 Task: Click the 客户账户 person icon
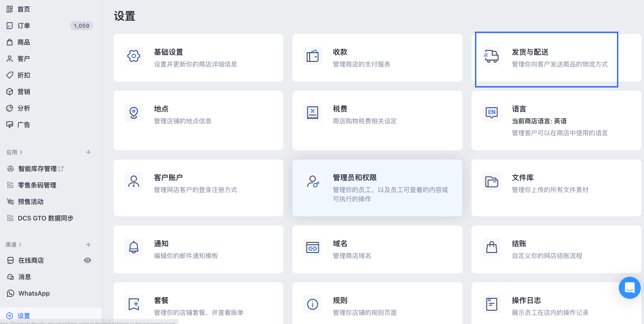click(133, 181)
